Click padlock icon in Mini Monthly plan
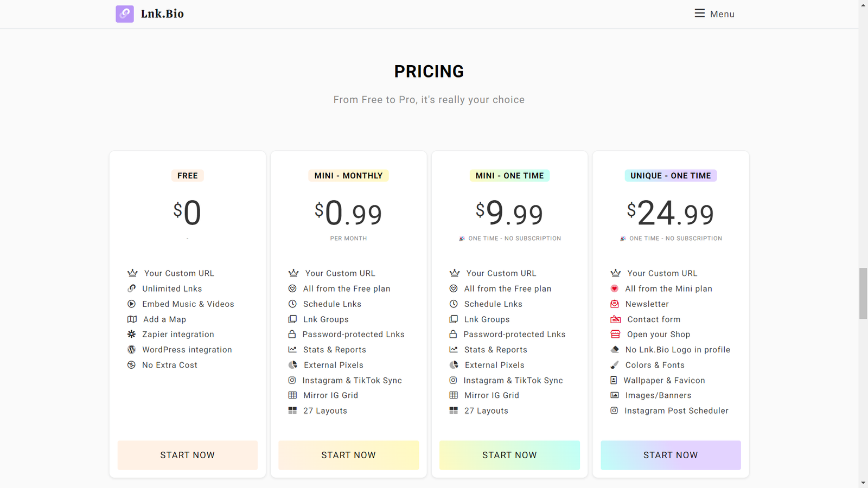The width and height of the screenshot is (868, 488). point(292,335)
